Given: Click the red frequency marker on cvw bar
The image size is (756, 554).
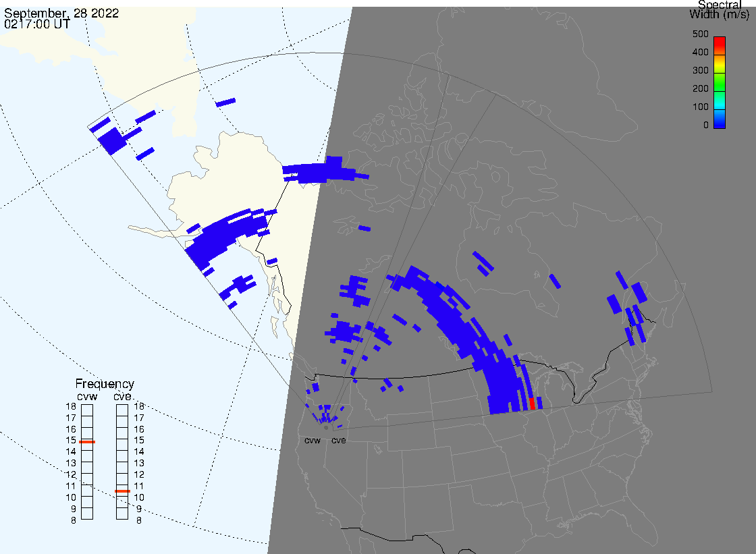Looking at the screenshot, I should tap(87, 442).
